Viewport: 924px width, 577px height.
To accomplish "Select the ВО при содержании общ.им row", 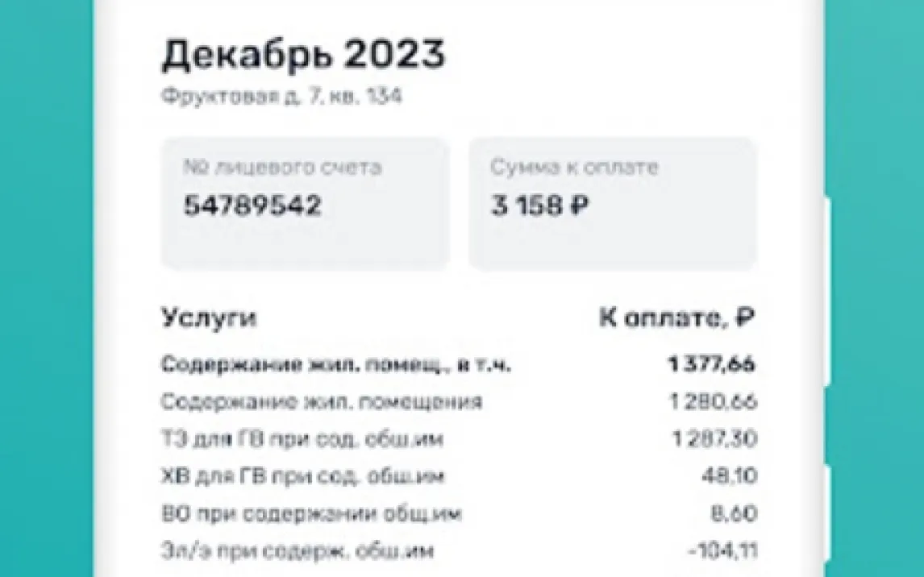I will point(311,513).
